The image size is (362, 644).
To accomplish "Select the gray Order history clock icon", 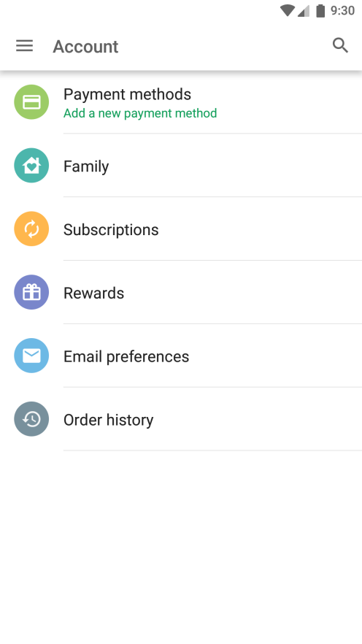I will 31,419.
